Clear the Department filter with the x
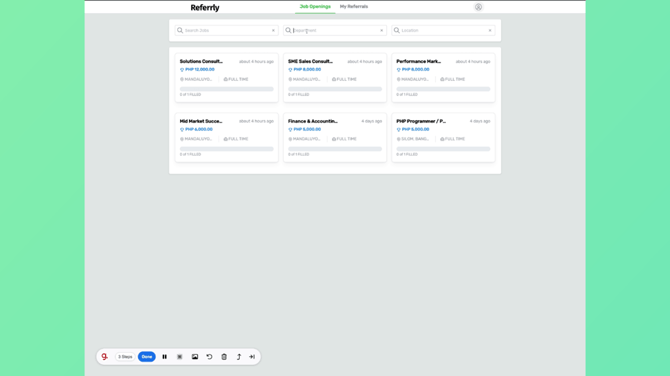 pyautogui.click(x=382, y=30)
